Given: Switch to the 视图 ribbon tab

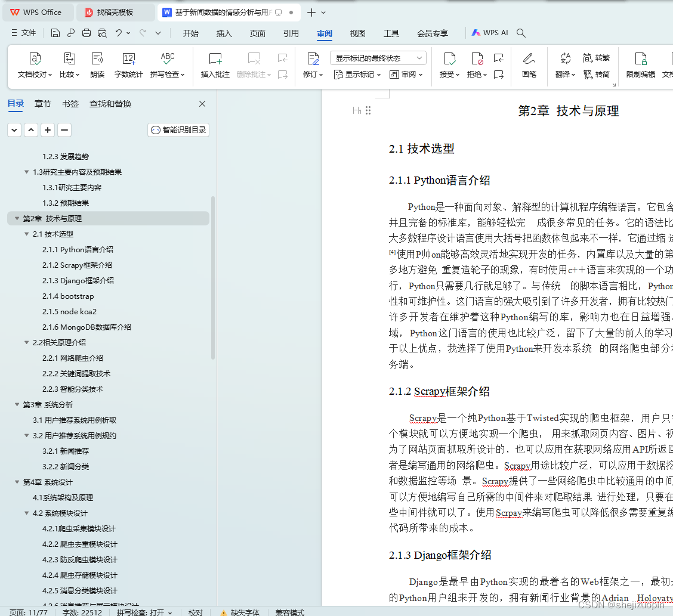Looking at the screenshot, I should point(357,33).
